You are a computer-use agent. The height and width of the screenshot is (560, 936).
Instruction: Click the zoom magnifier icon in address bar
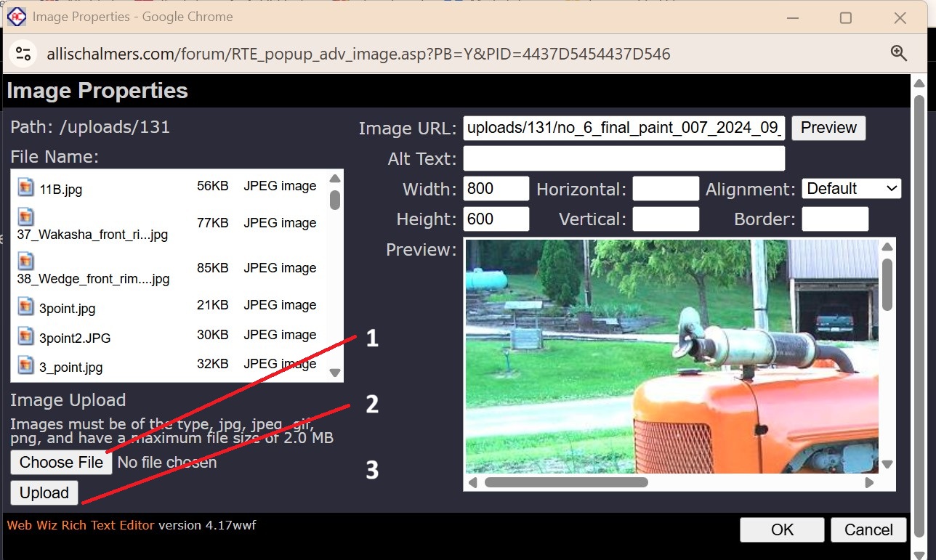899,53
